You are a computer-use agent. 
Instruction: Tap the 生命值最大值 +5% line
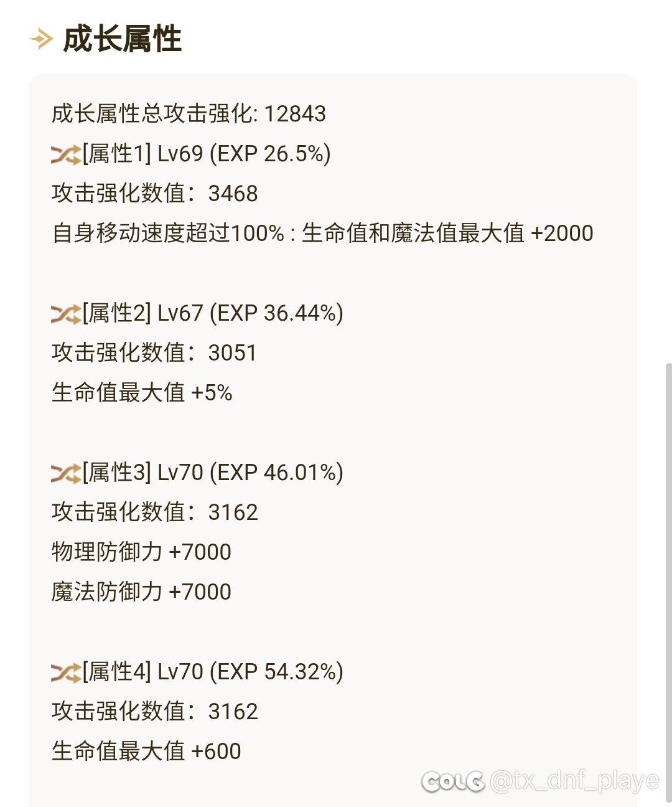coord(142,393)
